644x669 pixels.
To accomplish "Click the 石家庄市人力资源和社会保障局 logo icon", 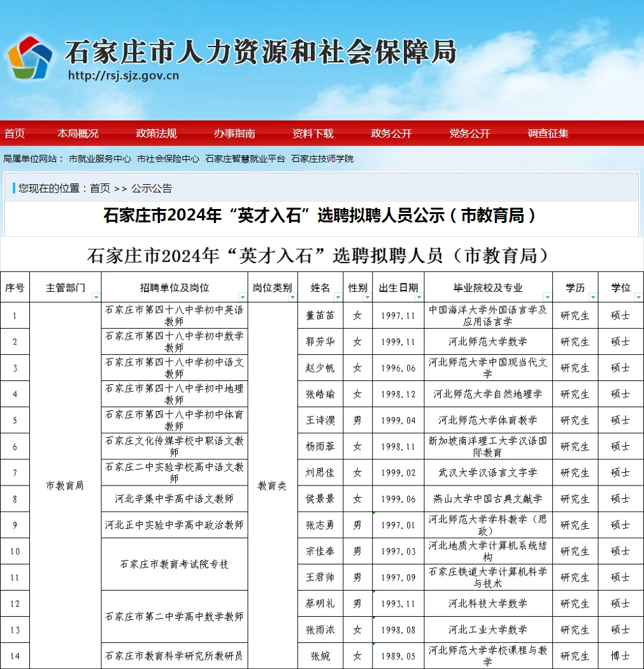I will coord(31,56).
